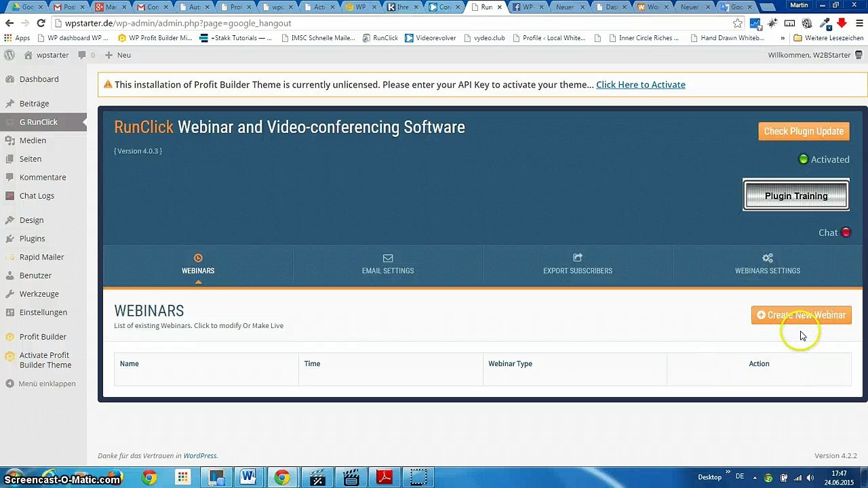Open Apps bookmarks shortcut
The image size is (868, 488).
click(17, 38)
